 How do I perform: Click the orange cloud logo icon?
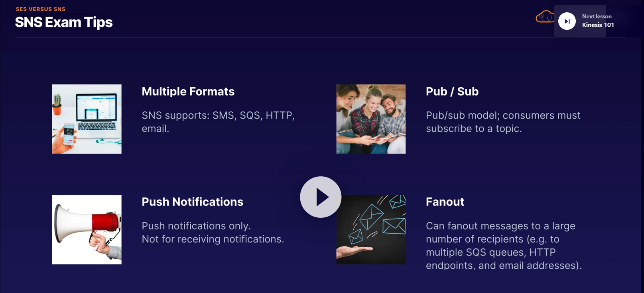[x=545, y=17]
